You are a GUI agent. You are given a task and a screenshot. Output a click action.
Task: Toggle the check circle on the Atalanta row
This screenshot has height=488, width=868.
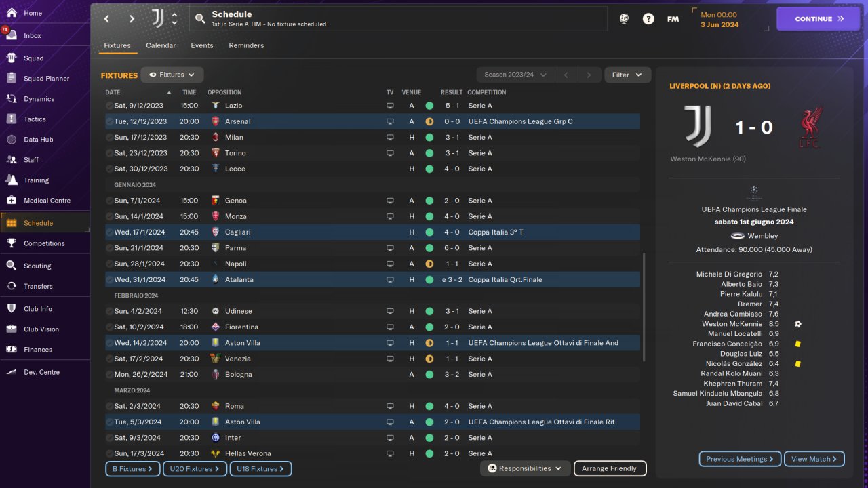click(x=110, y=279)
